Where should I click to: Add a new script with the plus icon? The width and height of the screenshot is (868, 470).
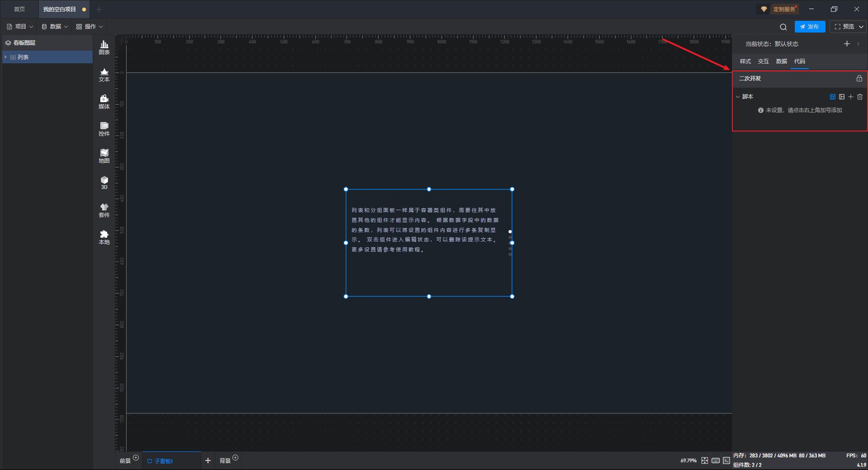coord(851,97)
